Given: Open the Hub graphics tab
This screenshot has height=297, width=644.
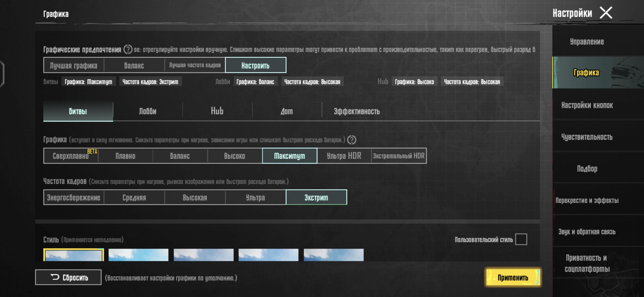Looking at the screenshot, I should click(217, 111).
